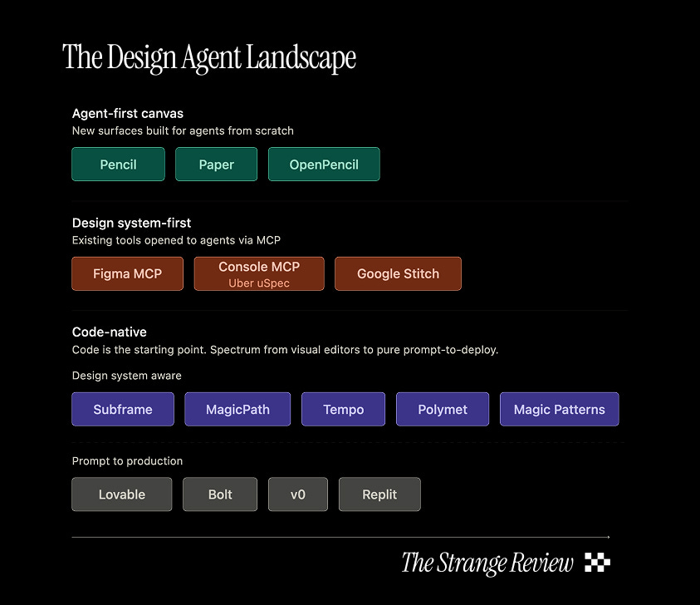Open the Replit chip

point(379,494)
